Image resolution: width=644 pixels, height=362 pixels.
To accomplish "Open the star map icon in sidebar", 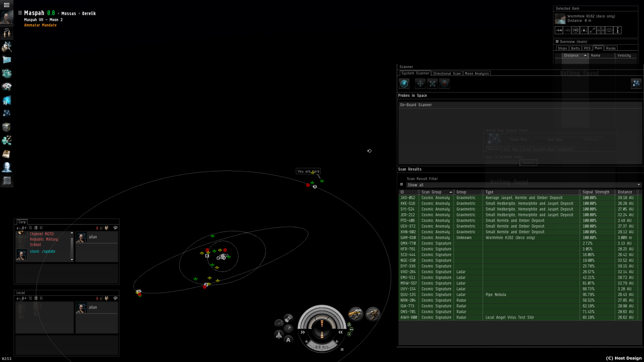I will tap(7, 113).
